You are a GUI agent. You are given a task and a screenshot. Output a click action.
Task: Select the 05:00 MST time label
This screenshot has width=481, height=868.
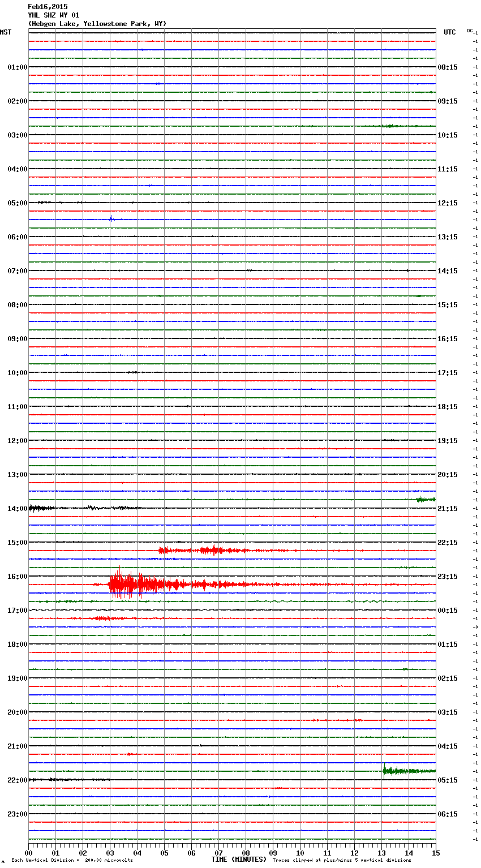tap(18, 203)
